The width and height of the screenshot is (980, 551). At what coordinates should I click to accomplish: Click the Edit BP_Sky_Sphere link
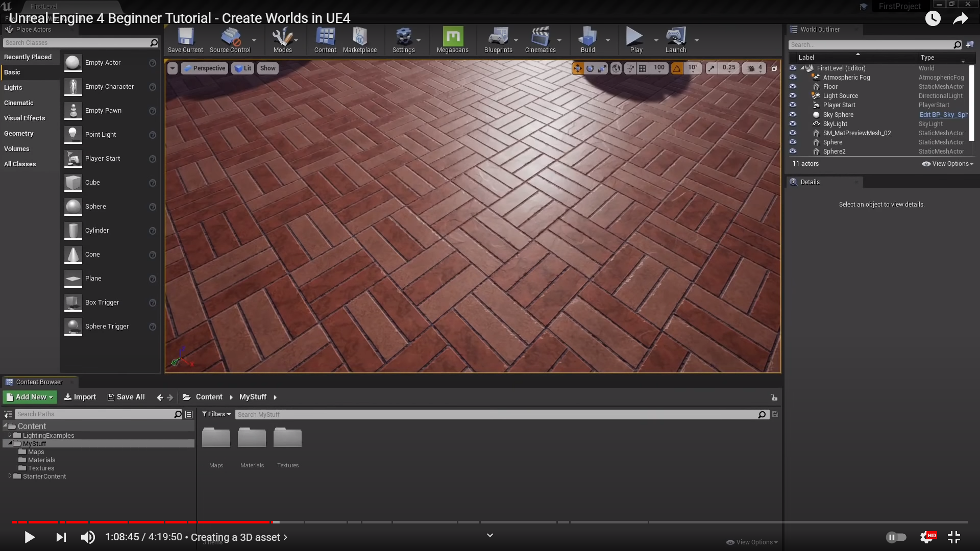tap(943, 115)
